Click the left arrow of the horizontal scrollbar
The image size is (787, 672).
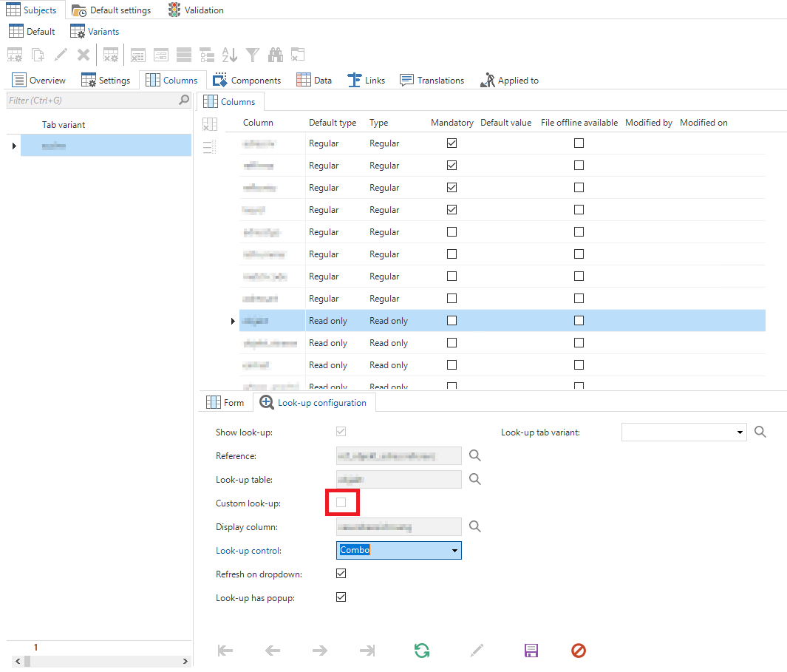[18, 661]
